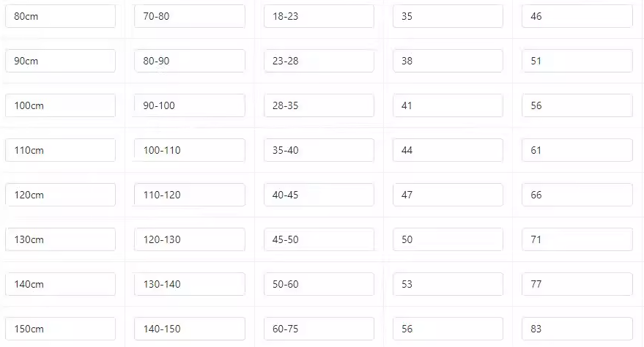The height and width of the screenshot is (347, 644).
Task: Click the input field containing 80cm
Action: (x=60, y=16)
